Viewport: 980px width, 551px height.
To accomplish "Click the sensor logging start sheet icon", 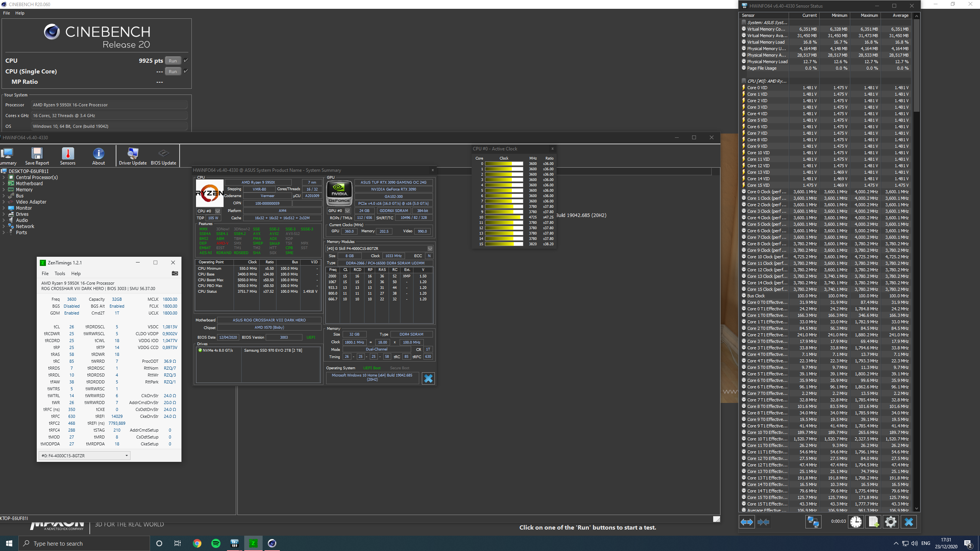I will (874, 522).
